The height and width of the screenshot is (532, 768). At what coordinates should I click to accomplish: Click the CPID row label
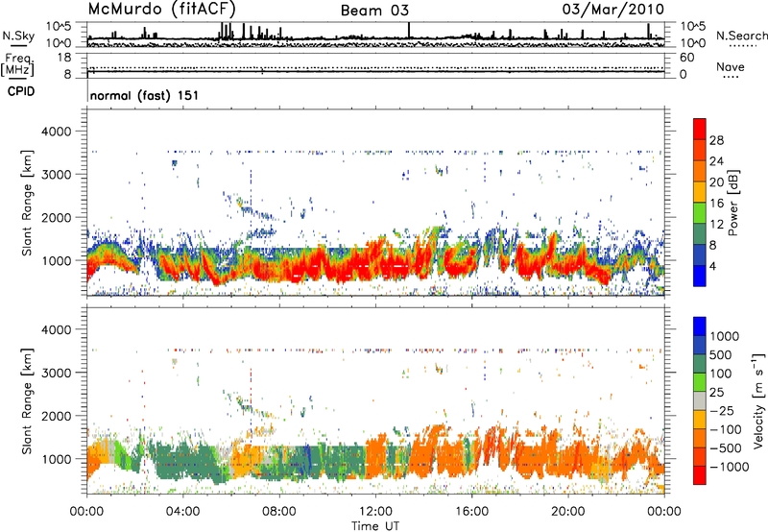point(21,91)
